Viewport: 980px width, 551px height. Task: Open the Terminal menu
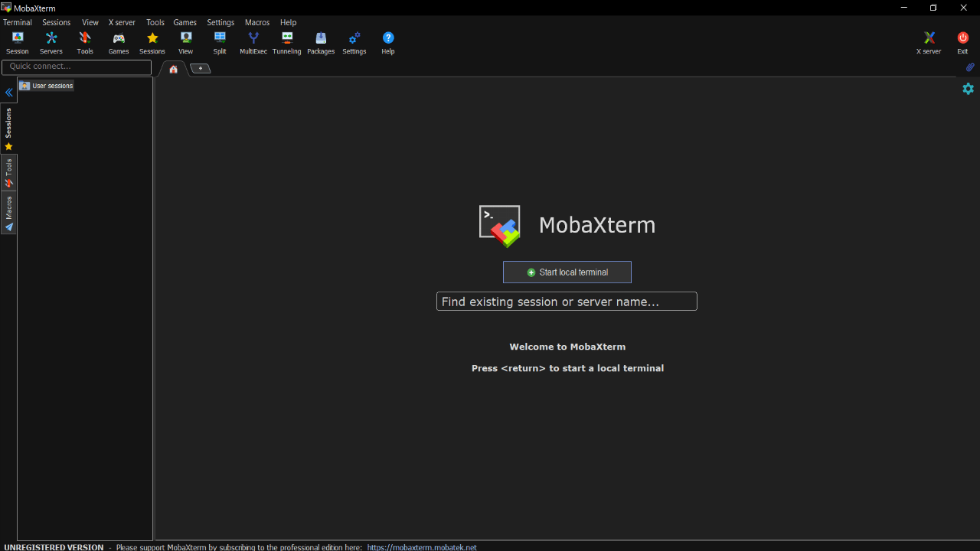pyautogui.click(x=18, y=22)
